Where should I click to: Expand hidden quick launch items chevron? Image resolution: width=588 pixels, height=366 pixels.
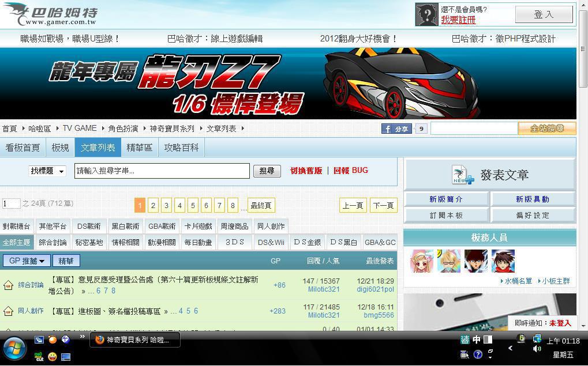click(x=82, y=337)
